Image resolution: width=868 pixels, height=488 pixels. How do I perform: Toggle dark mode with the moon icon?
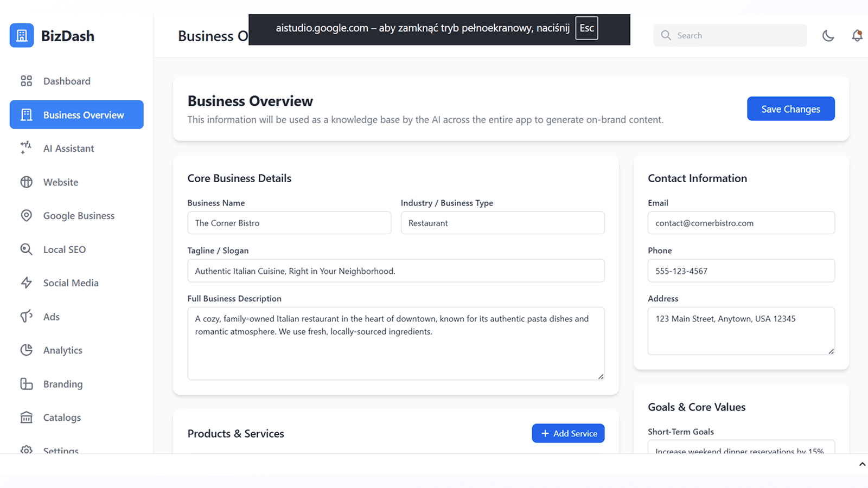828,35
